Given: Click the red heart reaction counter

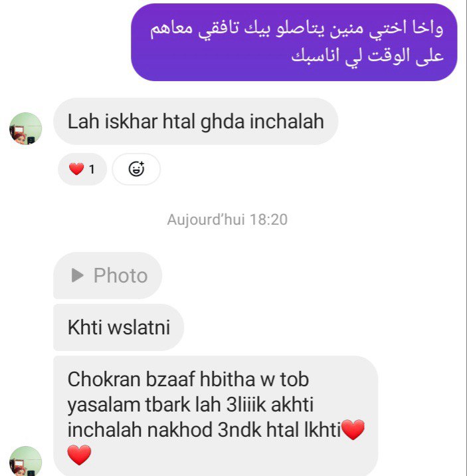Looking at the screenshot, I should click(82, 169).
